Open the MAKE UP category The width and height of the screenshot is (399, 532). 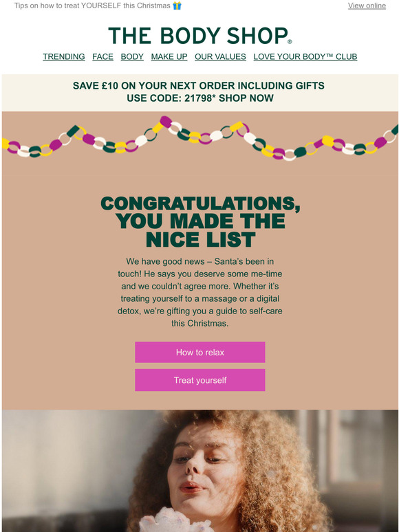coord(169,56)
